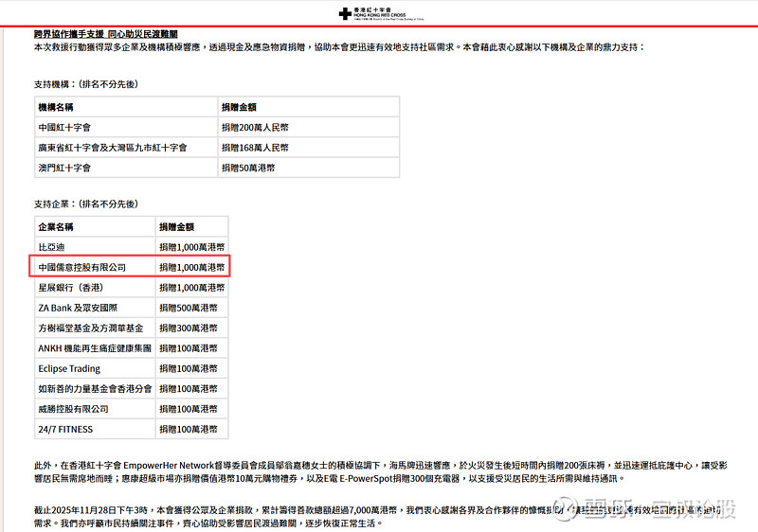Click the 中國紅十字會 cell
This screenshot has height=532, width=758.
click(x=126, y=128)
